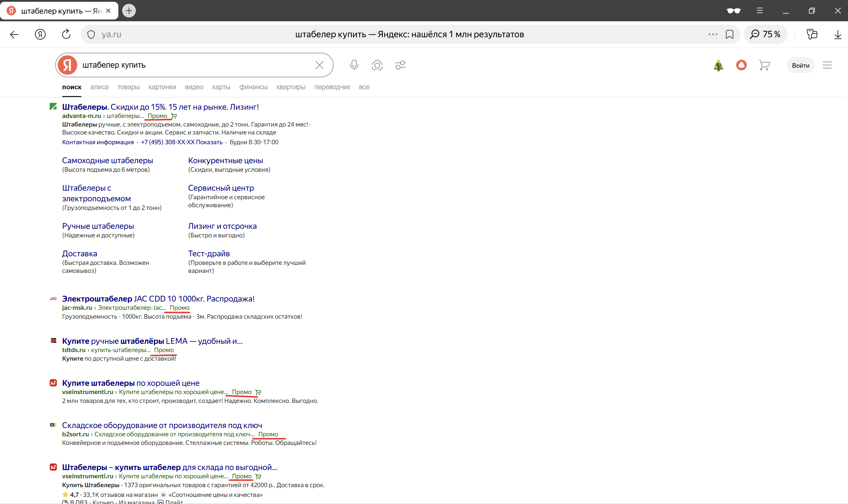This screenshot has height=504, width=848.
Task: Switch to the картинки tab
Action: [162, 87]
